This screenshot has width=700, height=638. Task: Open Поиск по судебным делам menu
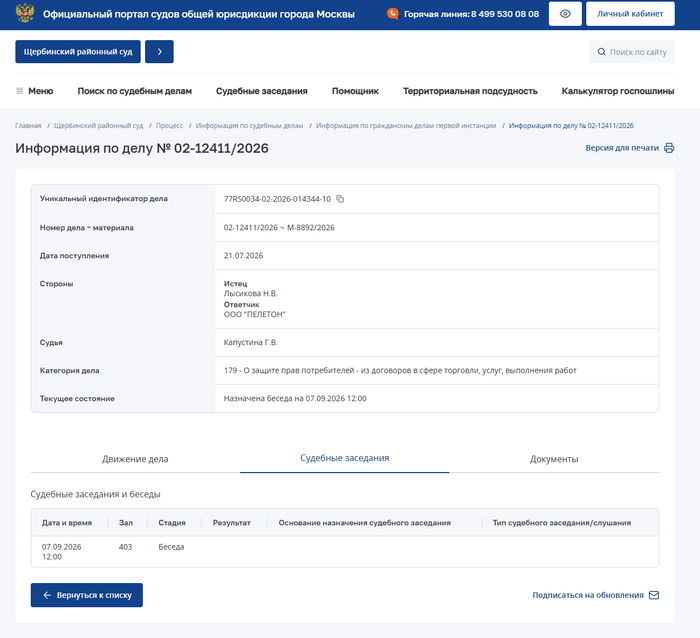point(134,91)
